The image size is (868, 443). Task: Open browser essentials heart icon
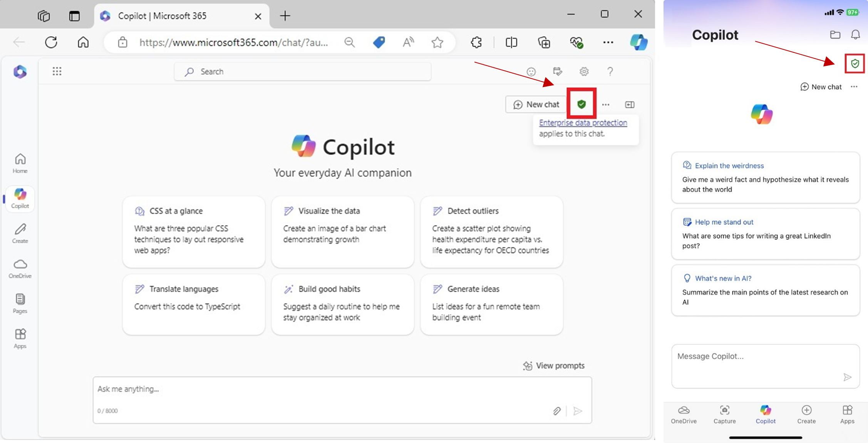point(576,42)
